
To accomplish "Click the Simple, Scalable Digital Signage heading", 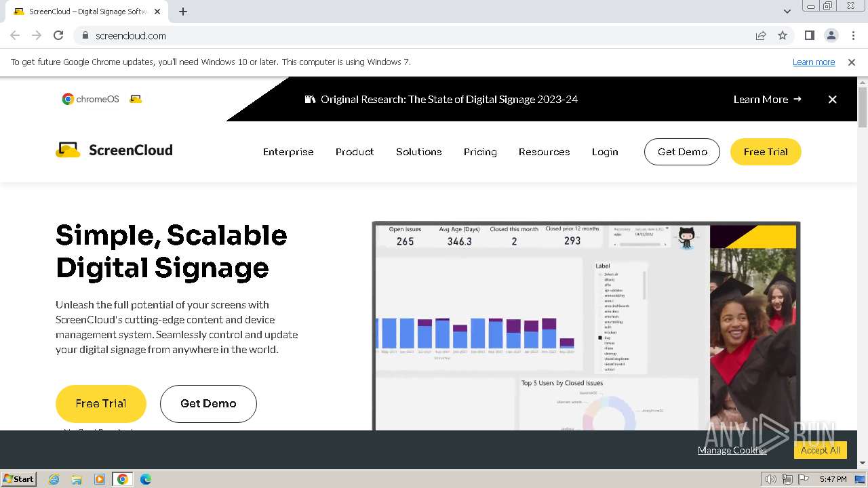I will pos(172,251).
